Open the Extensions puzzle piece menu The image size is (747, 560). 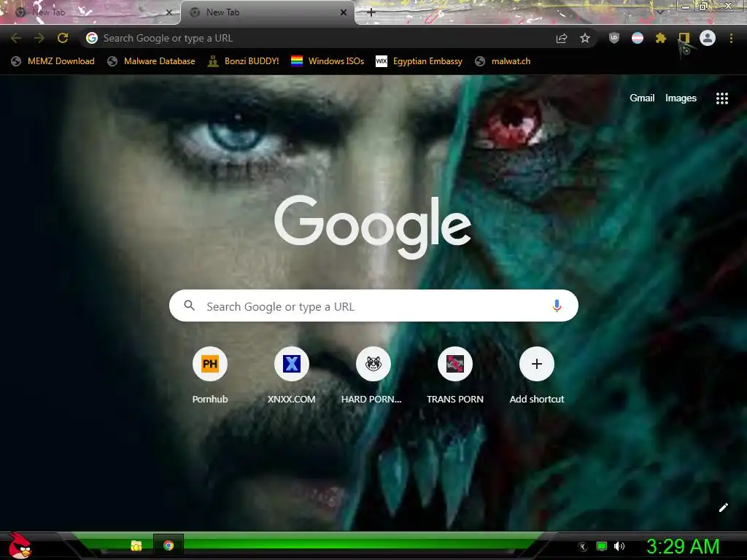point(661,38)
